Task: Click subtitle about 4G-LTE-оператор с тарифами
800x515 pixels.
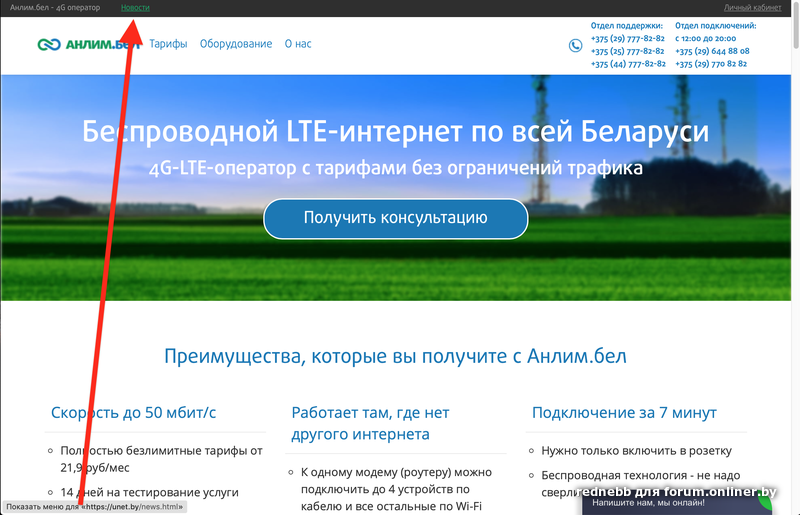Action: (395, 168)
